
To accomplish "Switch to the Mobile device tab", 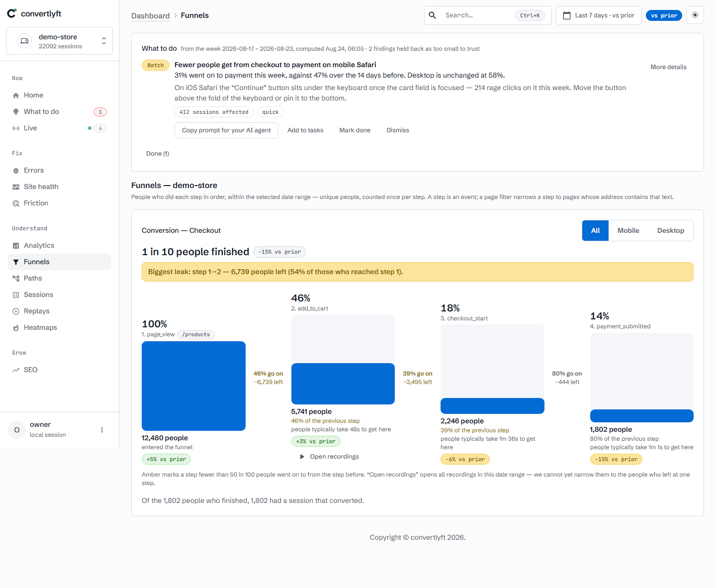I will tap(628, 231).
